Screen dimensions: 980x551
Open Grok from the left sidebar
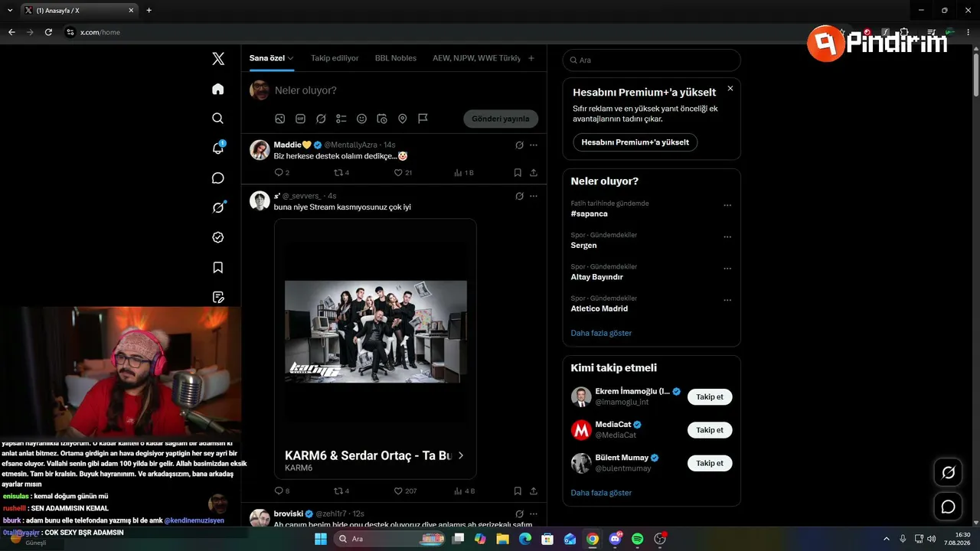[x=218, y=207]
